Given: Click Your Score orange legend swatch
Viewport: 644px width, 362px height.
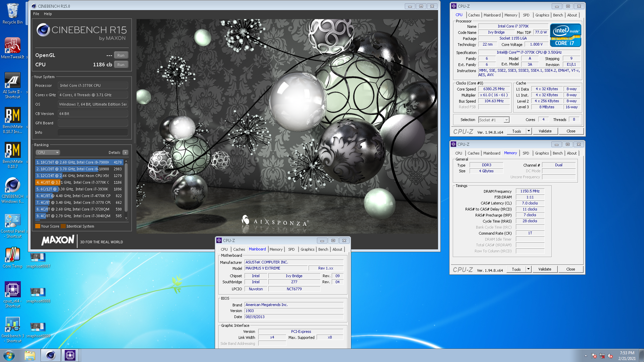Looking at the screenshot, I should 38,226.
